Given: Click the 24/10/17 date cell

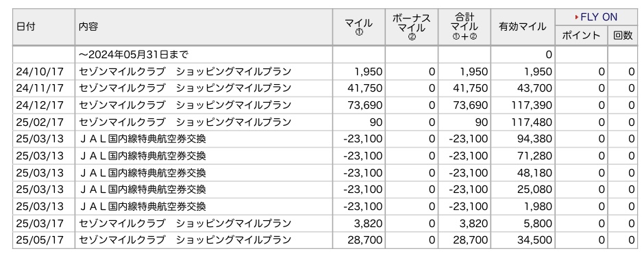Looking at the screenshot, I should (x=40, y=72).
